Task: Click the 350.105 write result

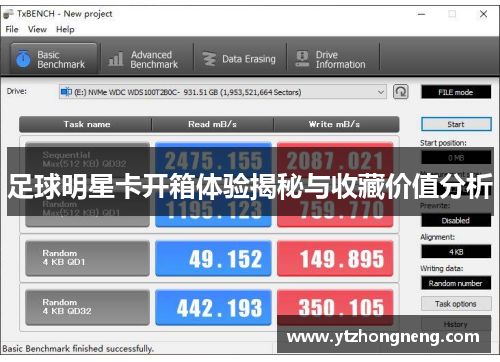Action: (335, 307)
